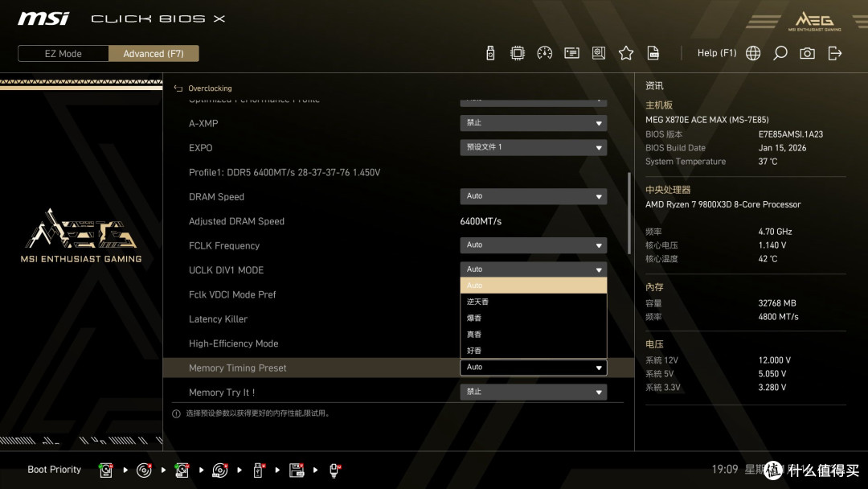Open the FCLK Frequency dropdown
The width and height of the screenshot is (868, 489).
pyautogui.click(x=533, y=244)
